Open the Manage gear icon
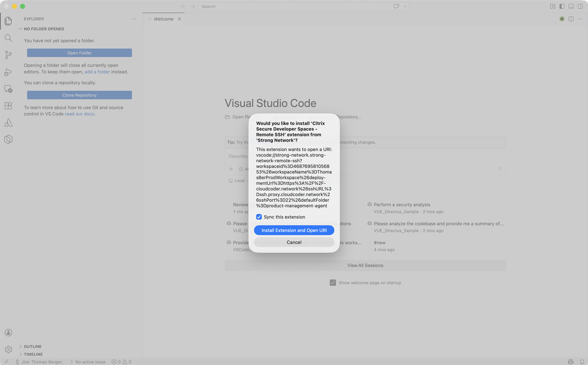 pyautogui.click(x=8, y=350)
